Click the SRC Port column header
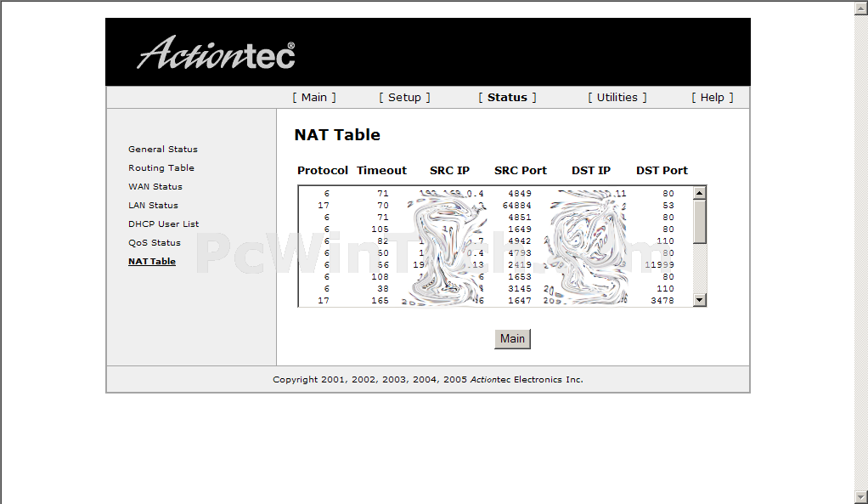 point(521,171)
